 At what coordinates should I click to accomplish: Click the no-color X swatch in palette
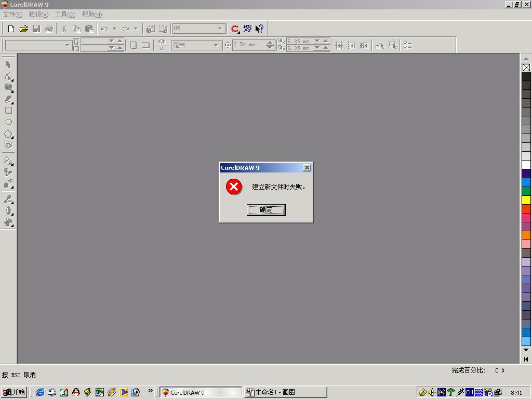pyautogui.click(x=526, y=68)
